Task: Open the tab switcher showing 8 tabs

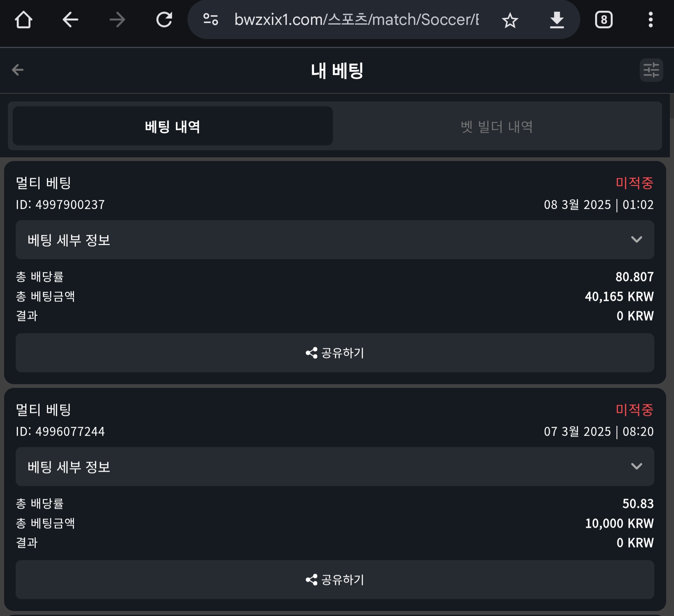Action: point(604,20)
